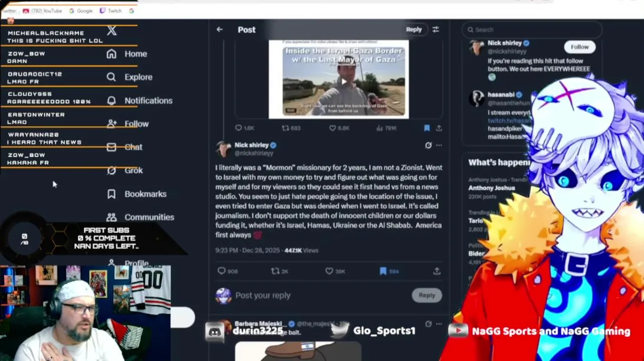Screen dimensions: 644x361
Task: Click the Reply button in post header
Action: [414, 30]
